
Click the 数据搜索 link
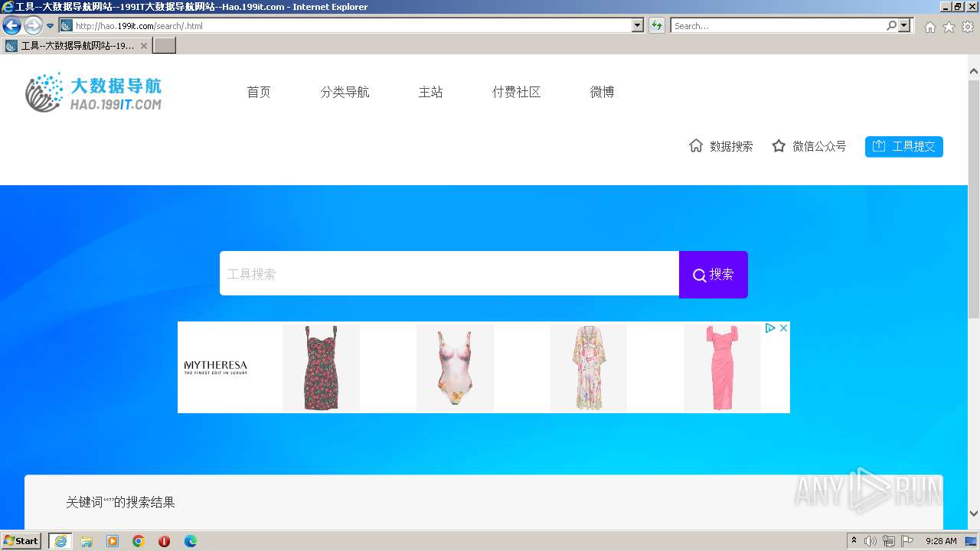pos(731,146)
